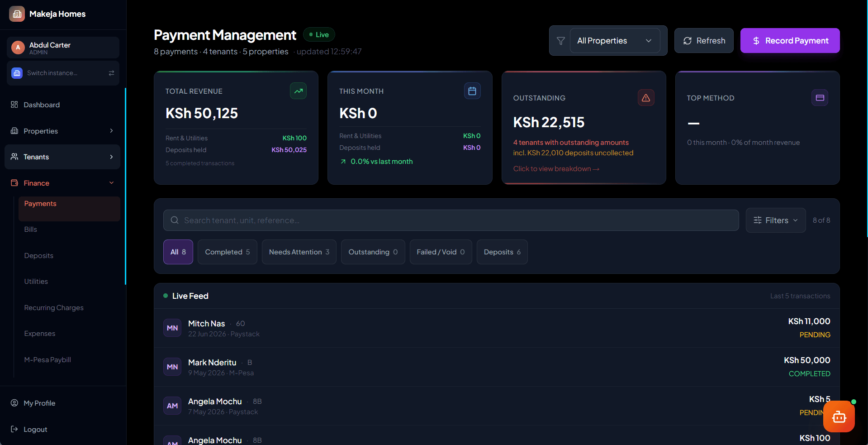This screenshot has width=868, height=445.
Task: Click to view breakdown link
Action: (x=556, y=169)
